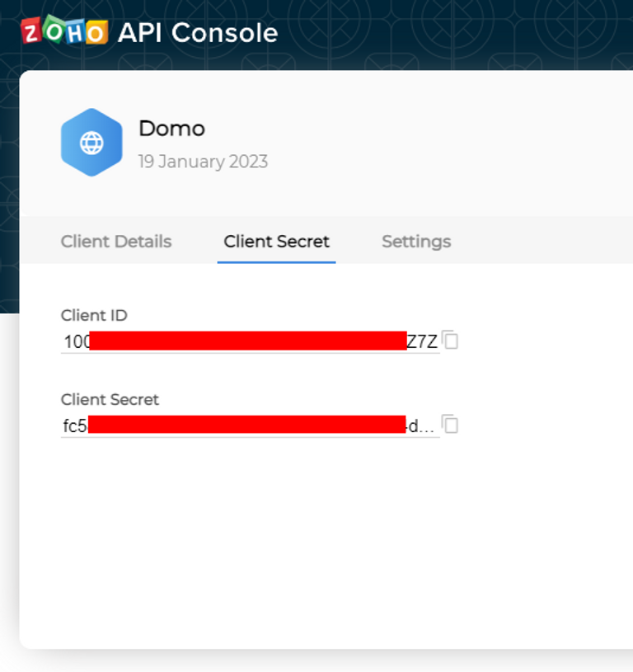Open the Settings tab
The image size is (633, 672).
point(416,242)
